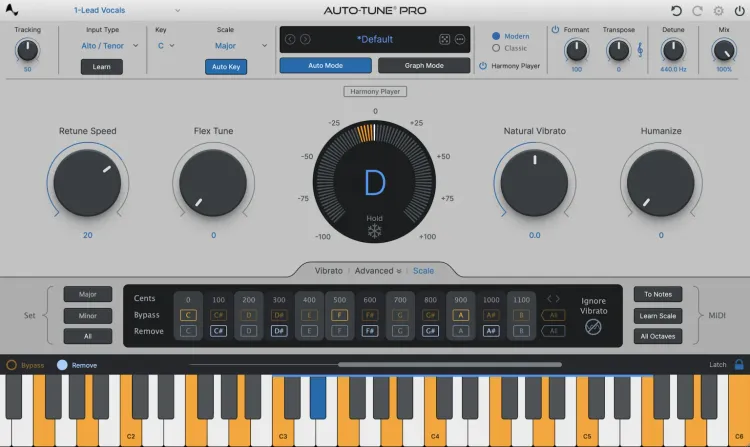The width and height of the screenshot is (750, 447).
Task: Switch to Graph Mode
Action: (424, 65)
